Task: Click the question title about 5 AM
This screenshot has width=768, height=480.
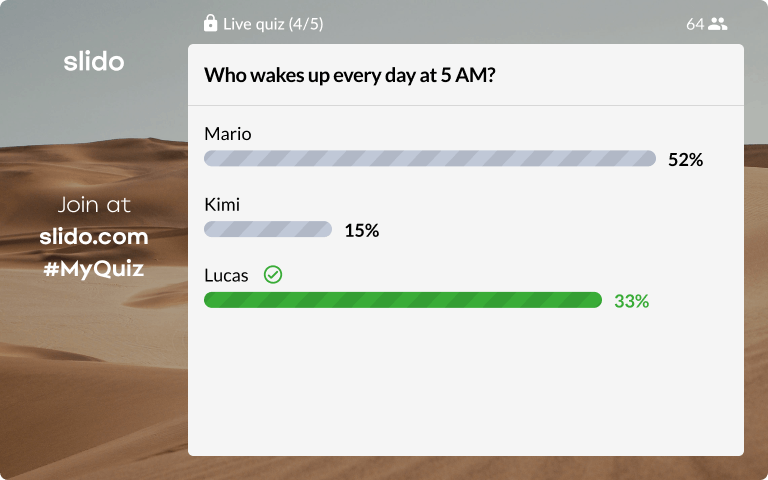Action: pyautogui.click(x=350, y=75)
